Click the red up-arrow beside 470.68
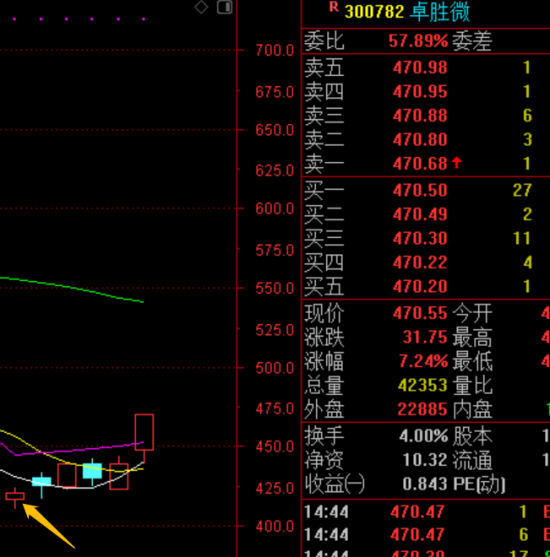This screenshot has width=550, height=557. 457,163
